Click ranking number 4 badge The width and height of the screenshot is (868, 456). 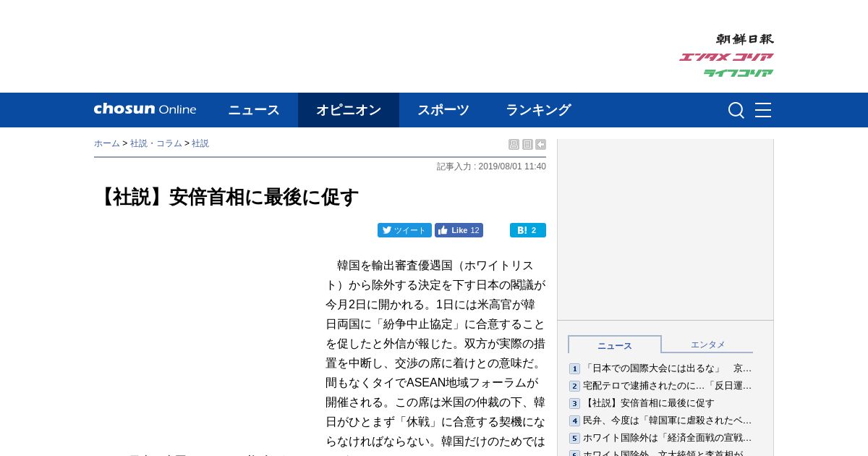coord(574,421)
